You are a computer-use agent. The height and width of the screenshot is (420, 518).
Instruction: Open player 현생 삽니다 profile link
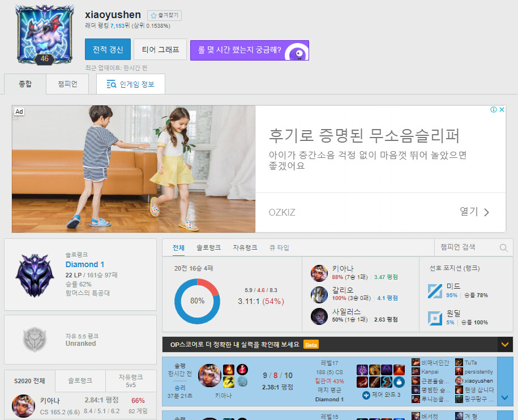(x=479, y=390)
